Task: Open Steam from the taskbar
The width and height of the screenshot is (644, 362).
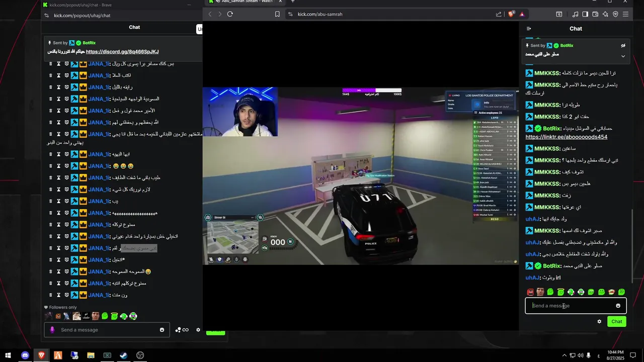Action: click(x=123, y=355)
